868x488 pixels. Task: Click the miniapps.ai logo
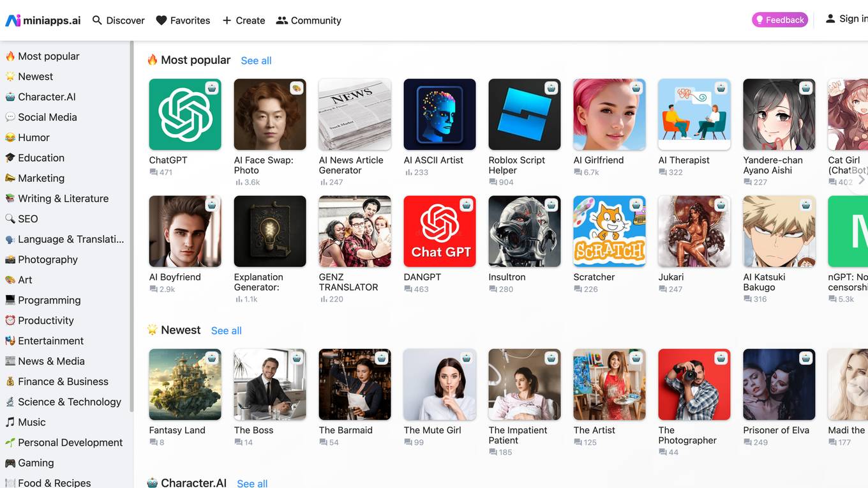[x=43, y=20]
